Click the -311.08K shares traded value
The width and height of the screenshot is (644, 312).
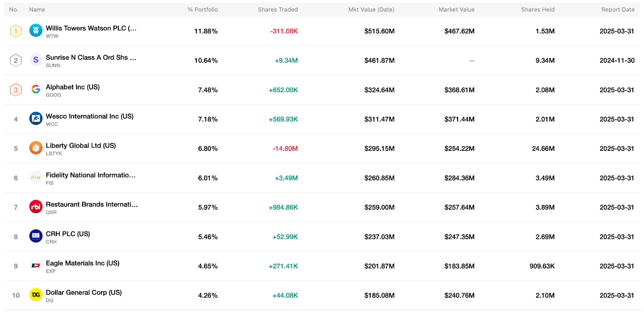tap(284, 31)
